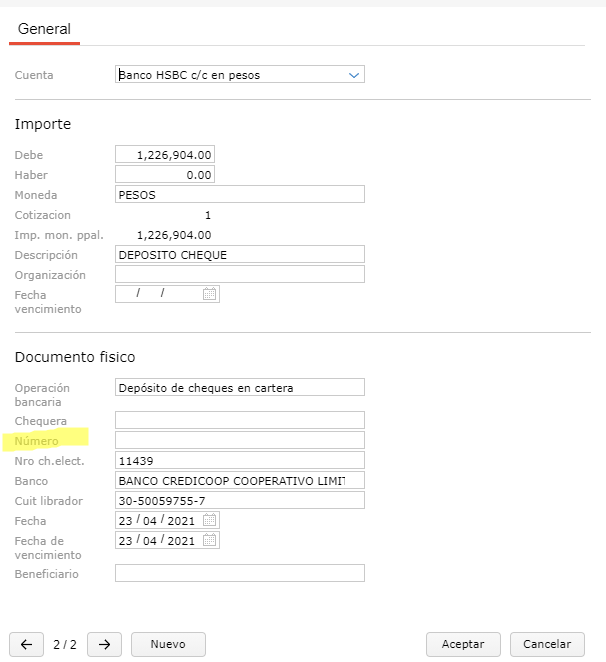Click the Operación bancaria label
The height and width of the screenshot is (662, 606).
click(42, 395)
